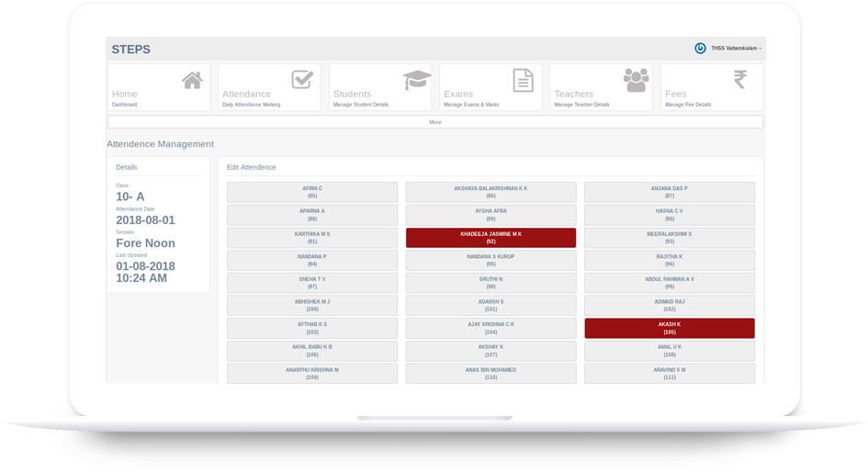This screenshot has width=868, height=471.
Task: Select student Sruthi N tile
Action: 490,283
